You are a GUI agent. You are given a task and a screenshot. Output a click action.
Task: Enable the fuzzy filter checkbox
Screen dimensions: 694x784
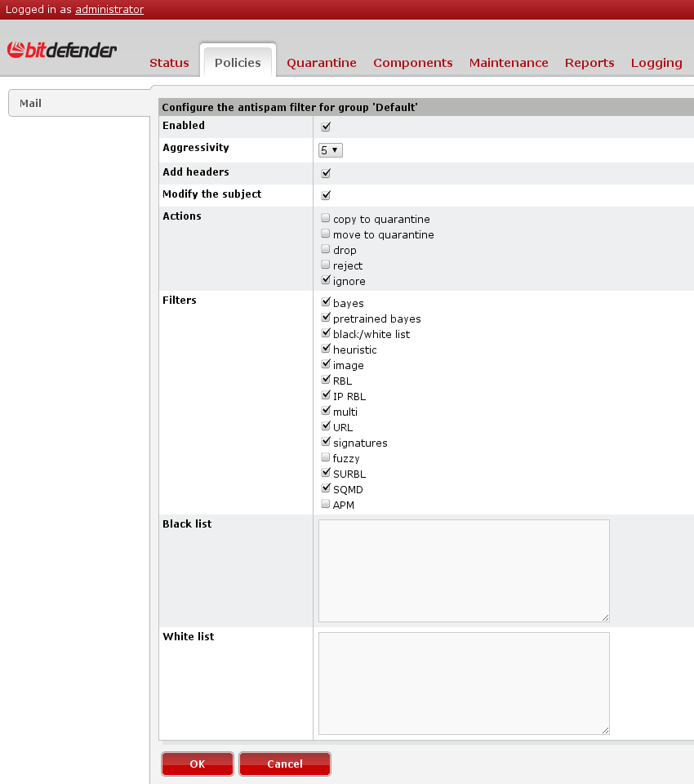click(326, 458)
